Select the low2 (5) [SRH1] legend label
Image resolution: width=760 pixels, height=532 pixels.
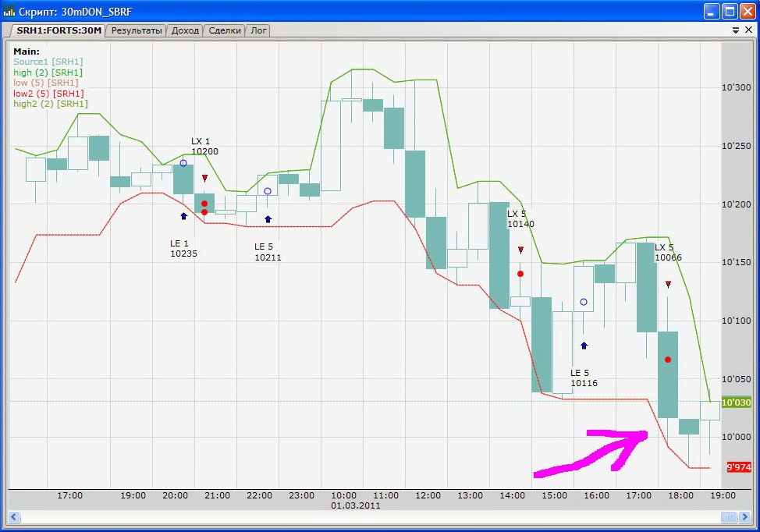pos(48,93)
